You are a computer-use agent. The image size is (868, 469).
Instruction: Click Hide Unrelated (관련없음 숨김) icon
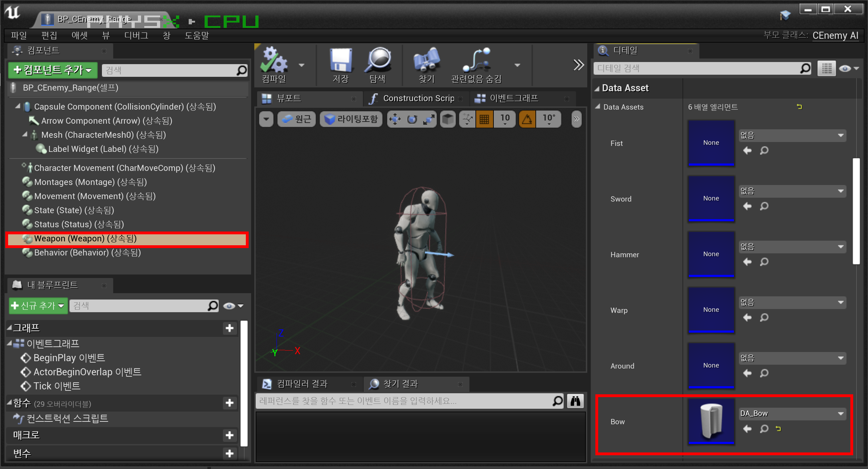click(476, 61)
